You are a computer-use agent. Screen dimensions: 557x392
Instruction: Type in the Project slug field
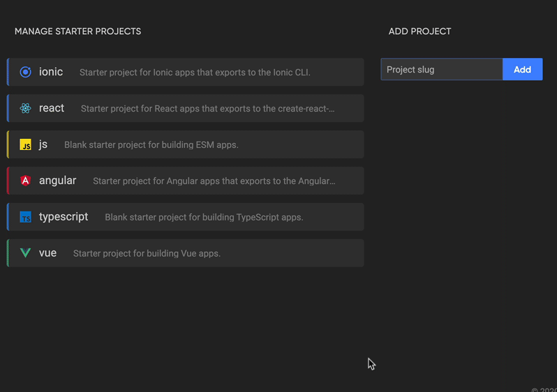point(441,70)
